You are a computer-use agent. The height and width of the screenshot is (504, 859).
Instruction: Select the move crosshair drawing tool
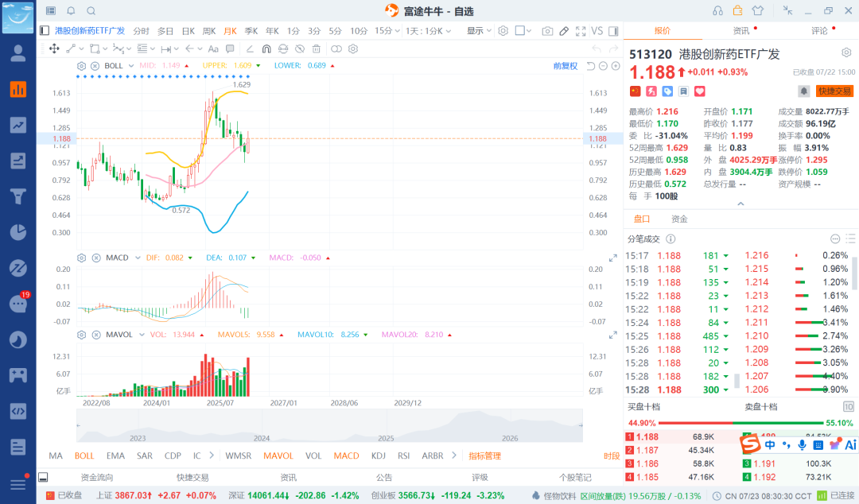click(x=54, y=48)
